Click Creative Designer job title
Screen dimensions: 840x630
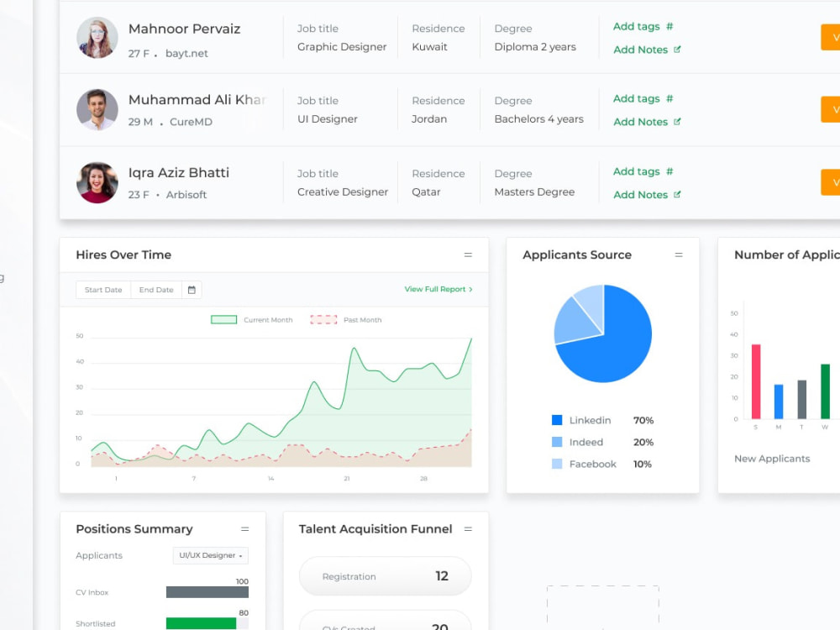click(343, 192)
